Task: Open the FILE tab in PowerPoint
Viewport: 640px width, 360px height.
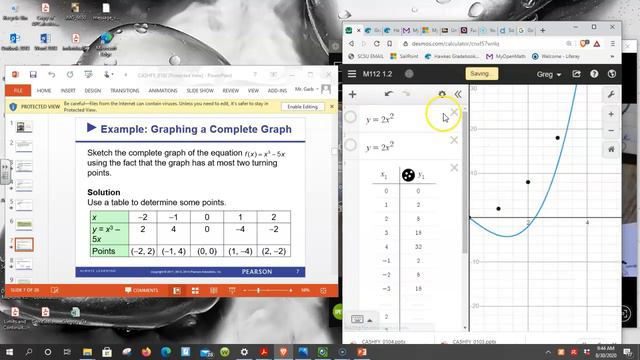Action: tap(18, 91)
